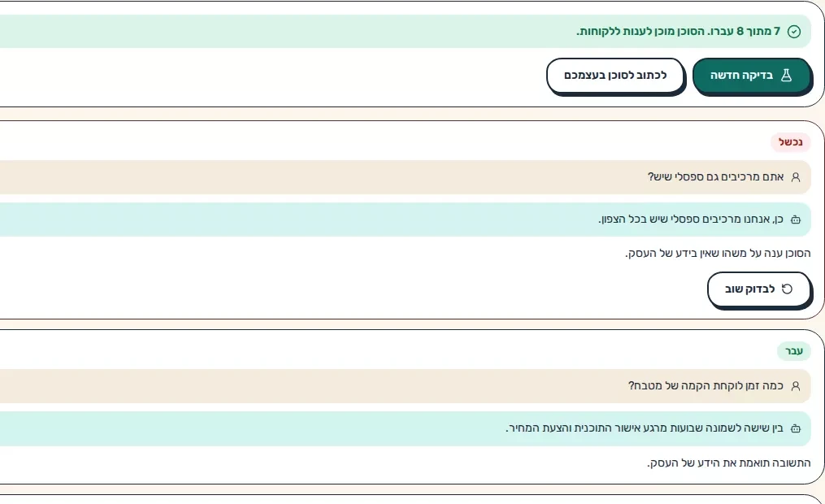Open "לכתוב לסוכן בעצמכם" to write yourself
This screenshot has height=504, width=825.
pos(615,76)
